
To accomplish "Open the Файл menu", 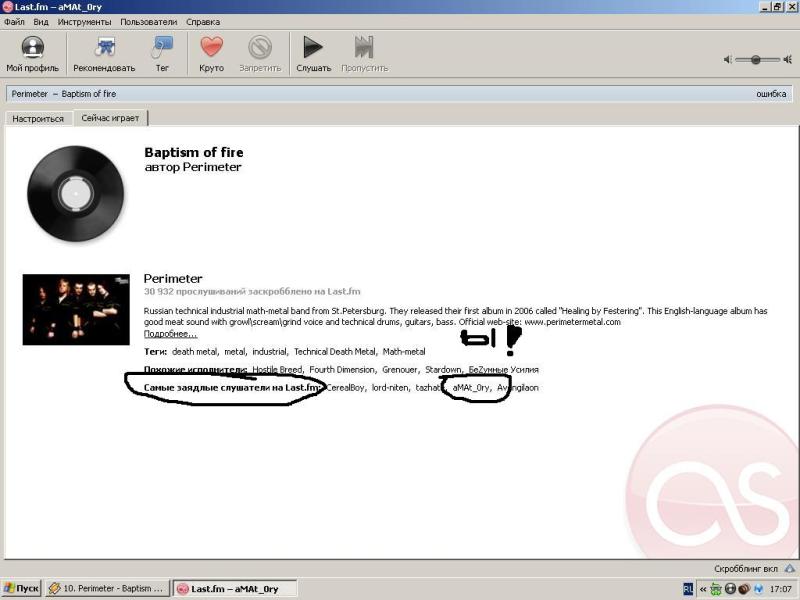I will 14,22.
